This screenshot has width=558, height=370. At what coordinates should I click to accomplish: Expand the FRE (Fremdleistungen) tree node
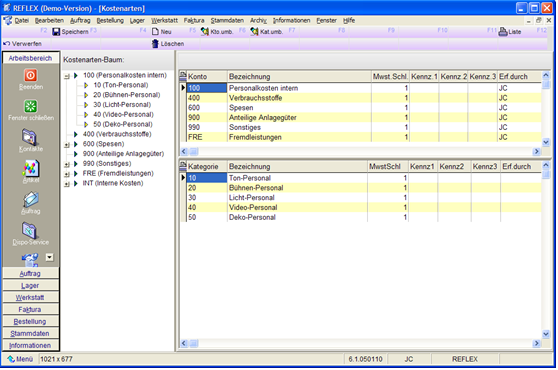(67, 174)
